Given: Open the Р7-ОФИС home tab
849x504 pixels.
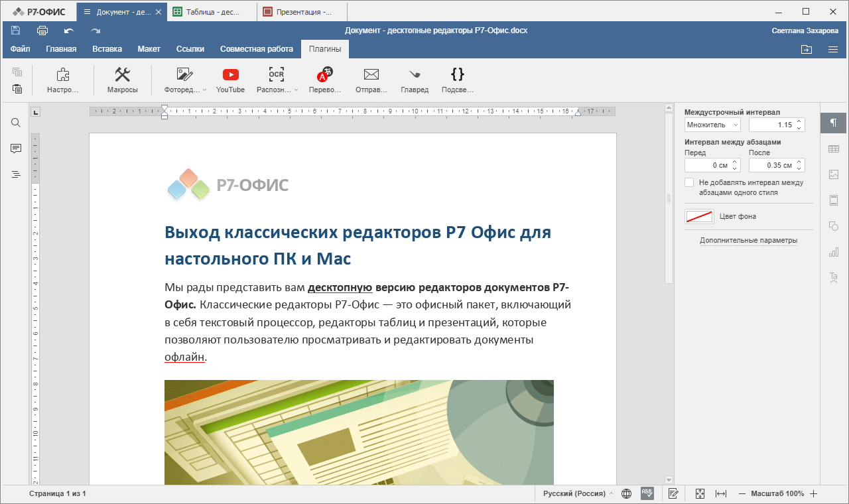Looking at the screenshot, I should point(38,12).
